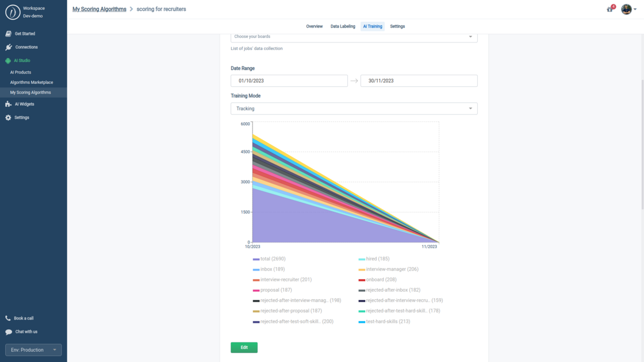Open the gift notifications icon
This screenshot has width=644, height=362.
click(610, 9)
